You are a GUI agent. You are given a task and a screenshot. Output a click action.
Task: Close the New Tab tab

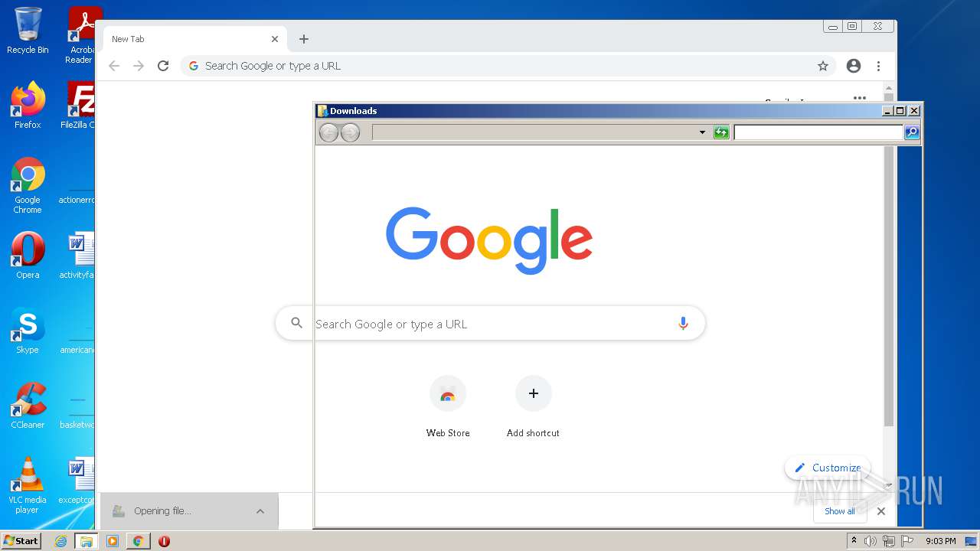tap(275, 39)
